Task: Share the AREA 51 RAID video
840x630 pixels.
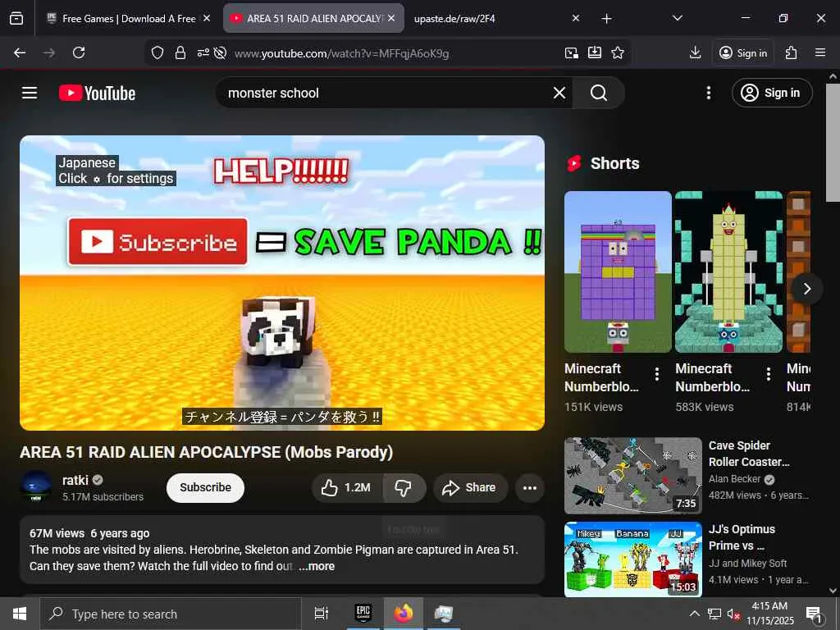Action: coord(469,487)
